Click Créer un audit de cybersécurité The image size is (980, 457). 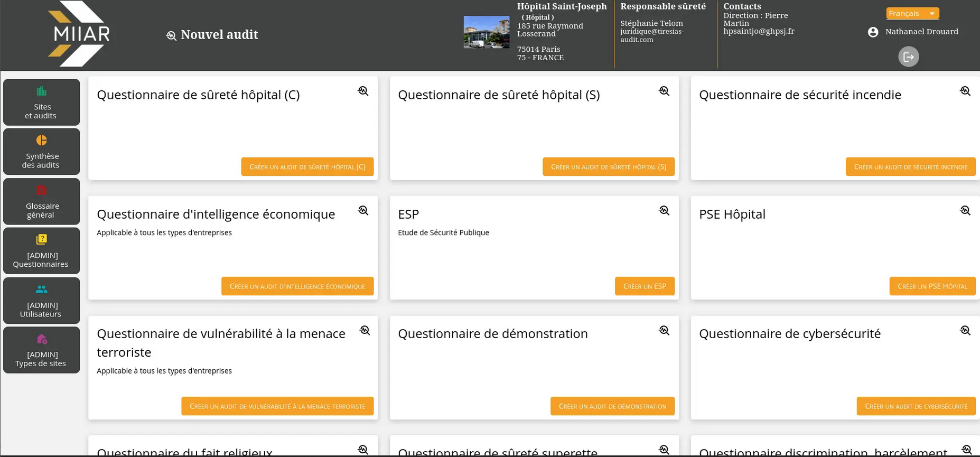(x=916, y=406)
